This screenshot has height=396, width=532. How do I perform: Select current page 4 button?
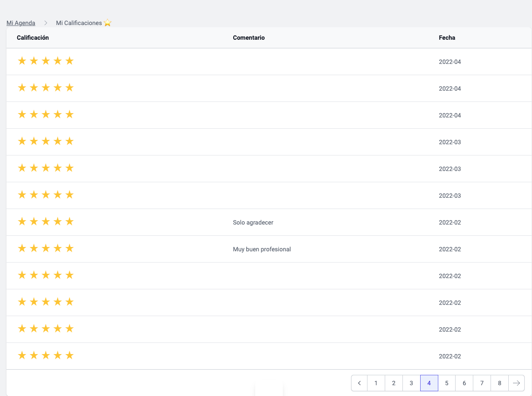pyautogui.click(x=429, y=383)
